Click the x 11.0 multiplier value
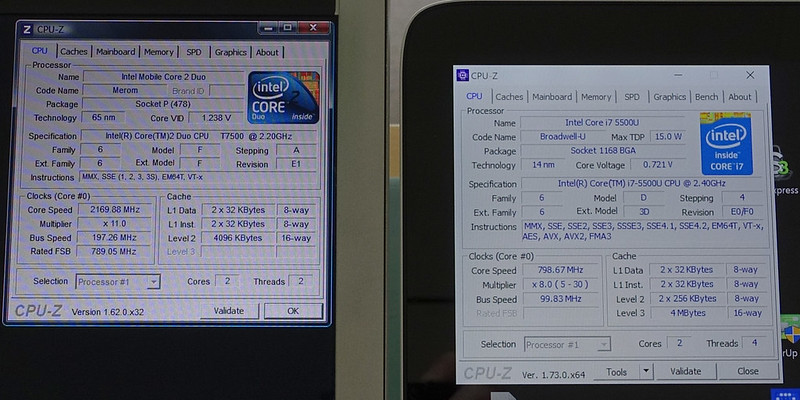 [x=115, y=223]
